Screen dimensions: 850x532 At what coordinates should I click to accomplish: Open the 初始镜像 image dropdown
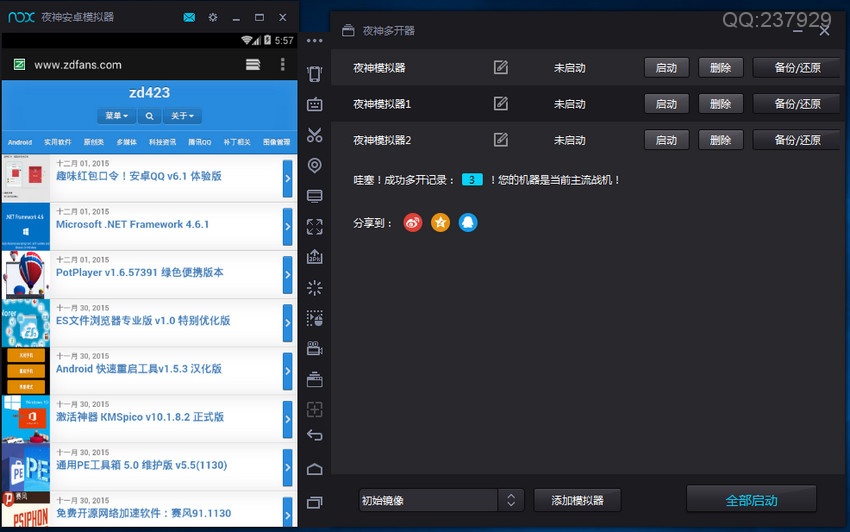coord(441,500)
